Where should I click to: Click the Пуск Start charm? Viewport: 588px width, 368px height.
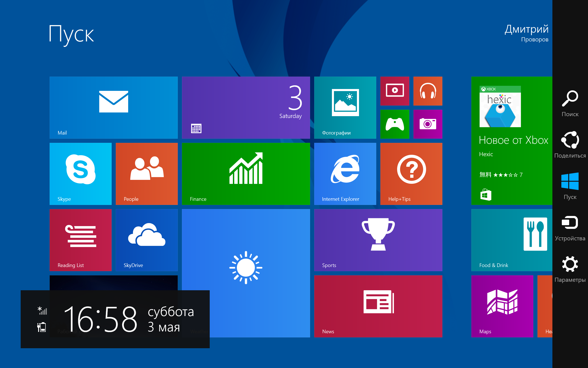(x=570, y=186)
